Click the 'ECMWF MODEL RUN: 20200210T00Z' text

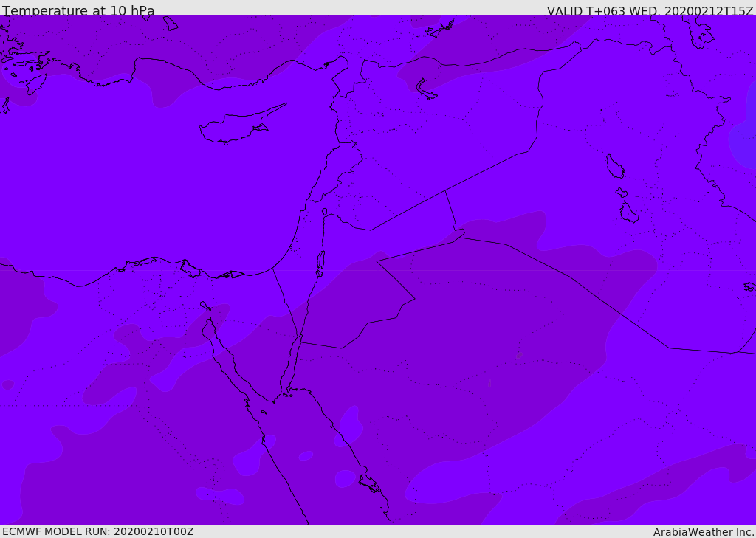pos(98,531)
